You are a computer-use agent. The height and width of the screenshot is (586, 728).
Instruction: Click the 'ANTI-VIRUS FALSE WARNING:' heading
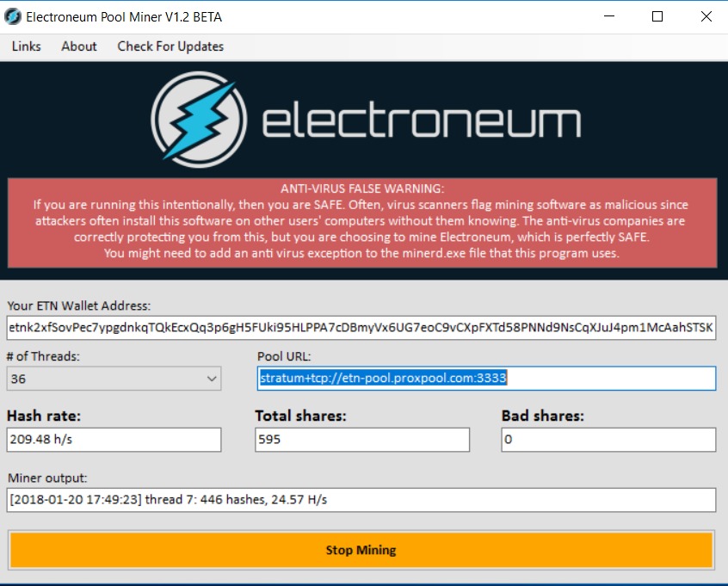coord(362,188)
